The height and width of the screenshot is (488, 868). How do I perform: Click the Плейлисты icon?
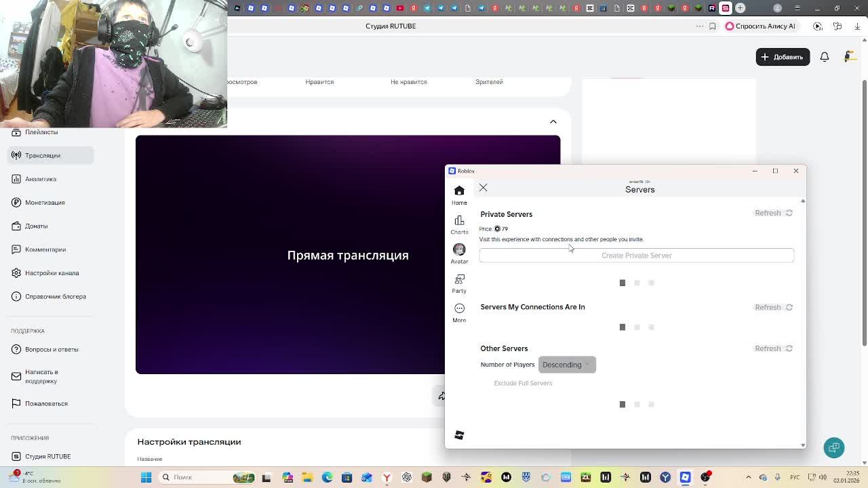pyautogui.click(x=16, y=132)
